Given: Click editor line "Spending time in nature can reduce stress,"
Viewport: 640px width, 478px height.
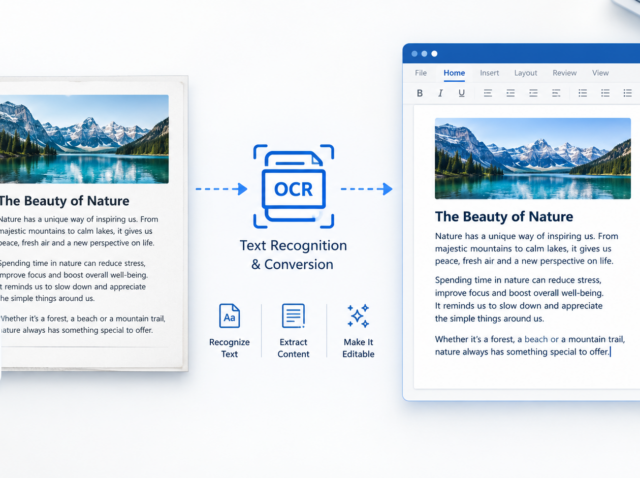Looking at the screenshot, I should pos(518,280).
